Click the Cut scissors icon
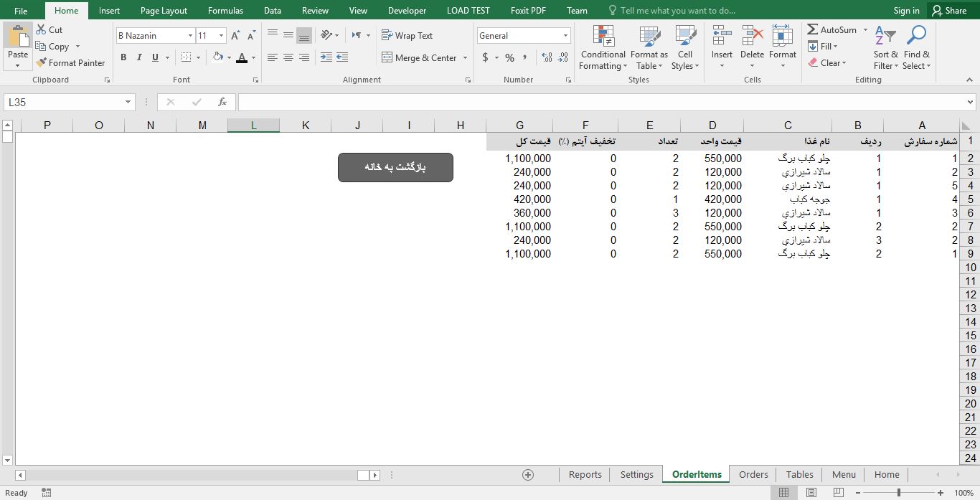Screen dimensions: 980x500 [42, 29]
